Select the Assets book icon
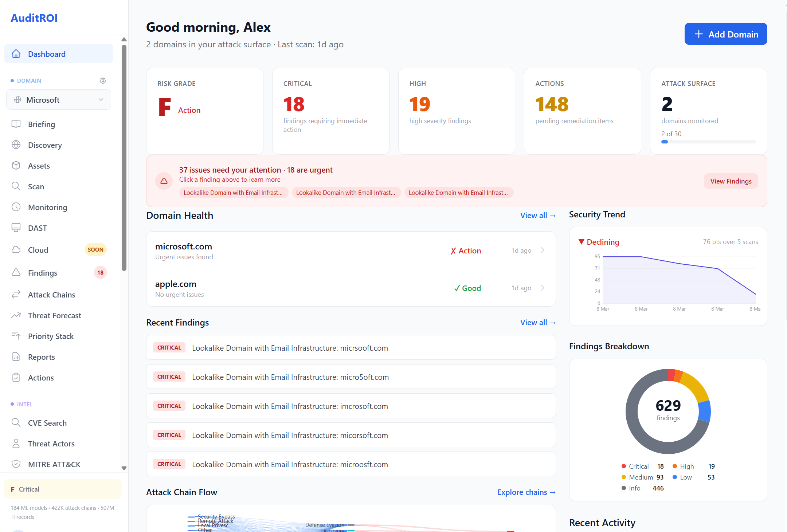The width and height of the screenshot is (787, 532). tap(16, 166)
